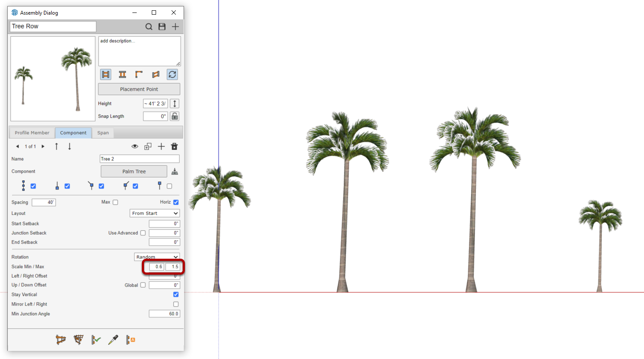Delete component with the trash icon
This screenshot has height=359, width=644.
(174, 146)
